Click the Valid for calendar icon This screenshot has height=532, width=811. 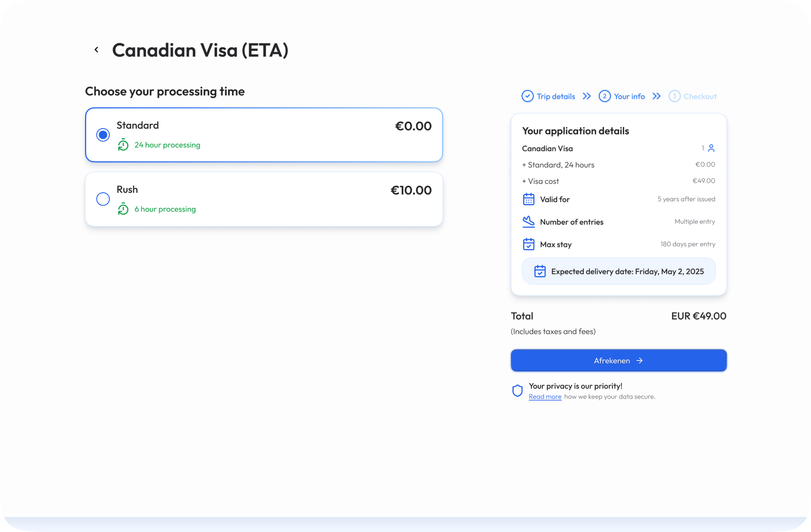[529, 199]
